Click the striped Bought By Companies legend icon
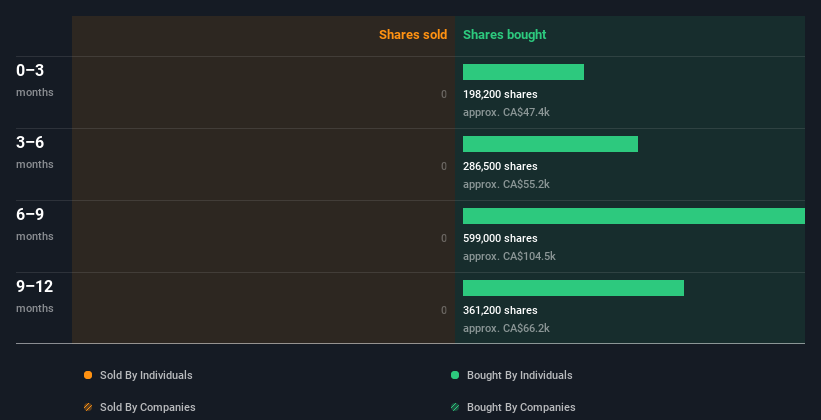Image resolution: width=821 pixels, height=420 pixels. pos(455,407)
